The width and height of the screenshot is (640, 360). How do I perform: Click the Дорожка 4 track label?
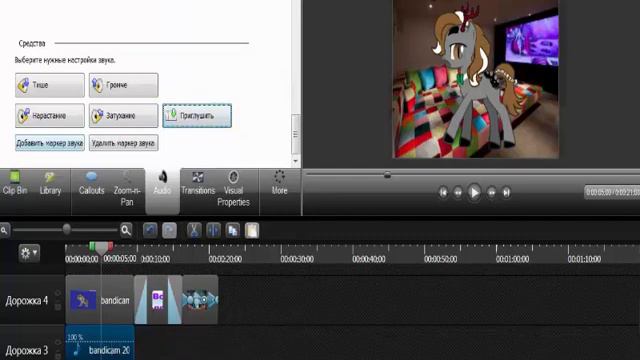pos(27,301)
